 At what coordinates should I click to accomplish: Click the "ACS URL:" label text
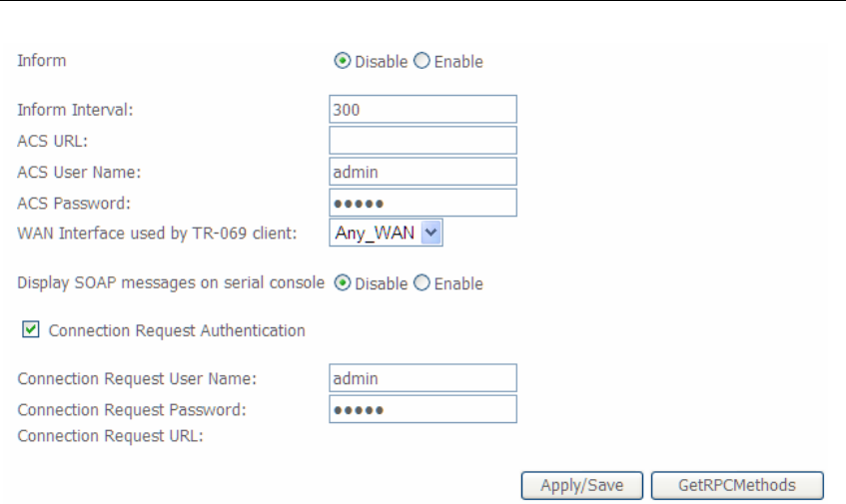click(x=53, y=141)
